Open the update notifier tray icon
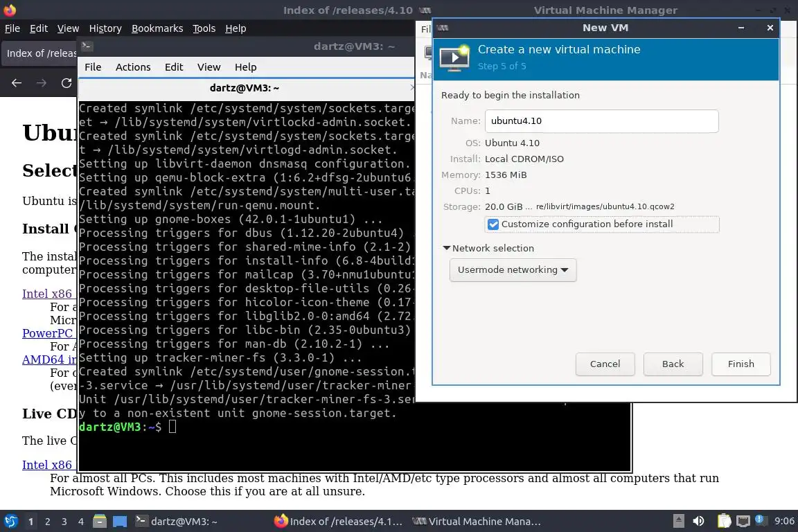 click(759, 520)
